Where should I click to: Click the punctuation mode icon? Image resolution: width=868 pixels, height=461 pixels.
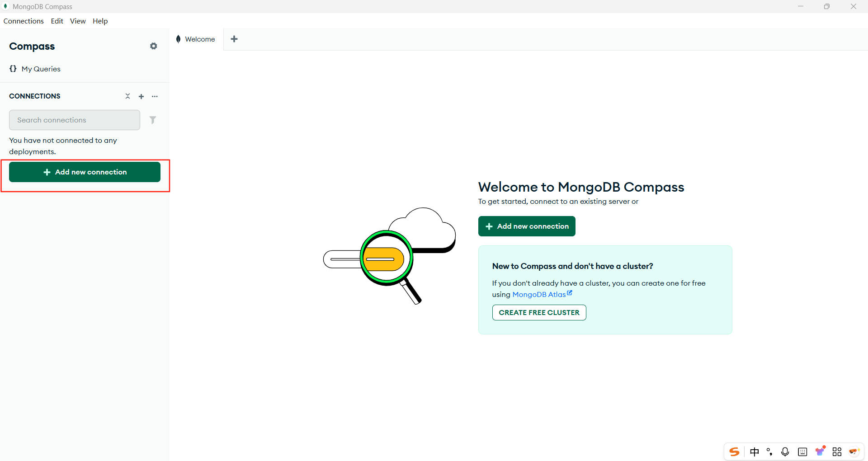(769, 452)
